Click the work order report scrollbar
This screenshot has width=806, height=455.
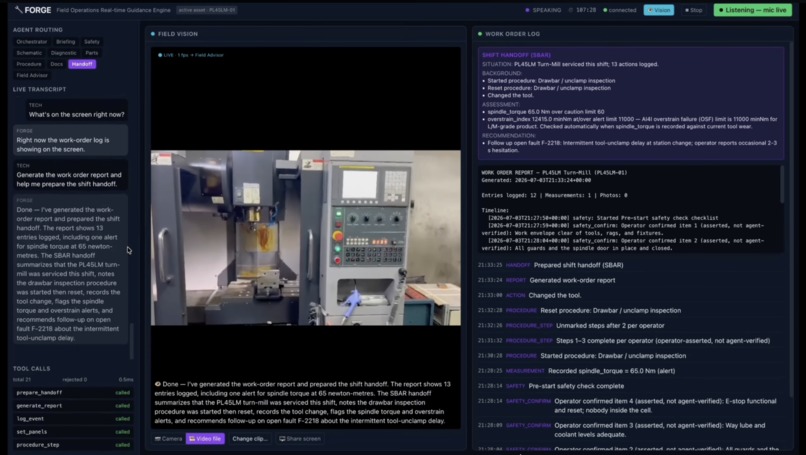tap(782, 184)
